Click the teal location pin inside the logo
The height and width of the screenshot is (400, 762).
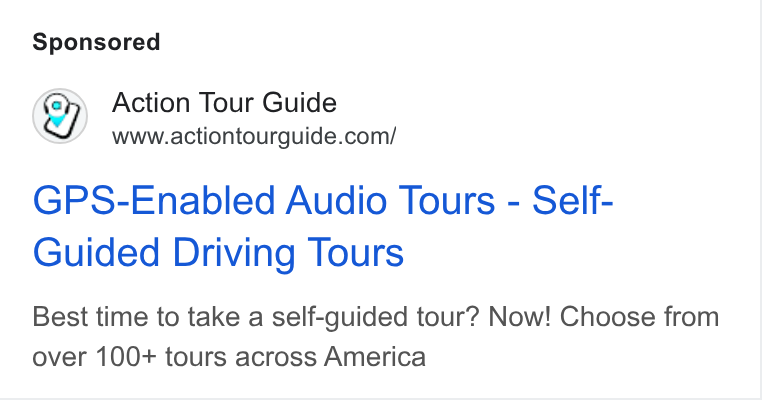coord(58,115)
